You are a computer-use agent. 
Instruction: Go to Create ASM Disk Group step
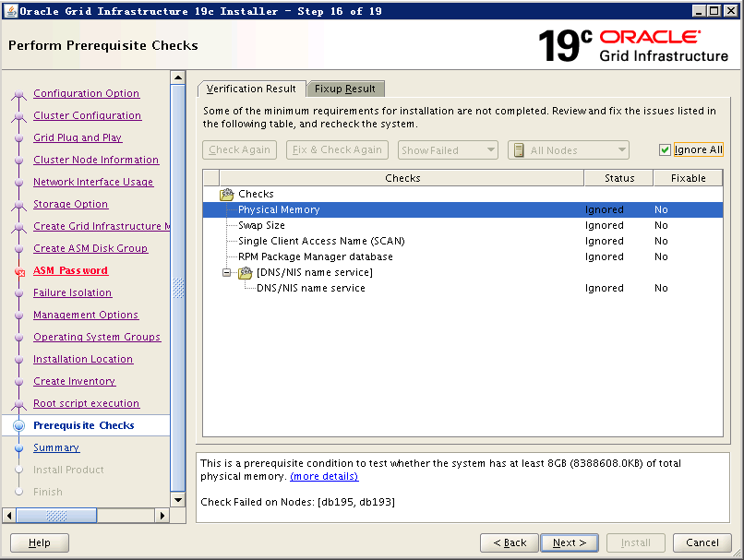tap(90, 248)
